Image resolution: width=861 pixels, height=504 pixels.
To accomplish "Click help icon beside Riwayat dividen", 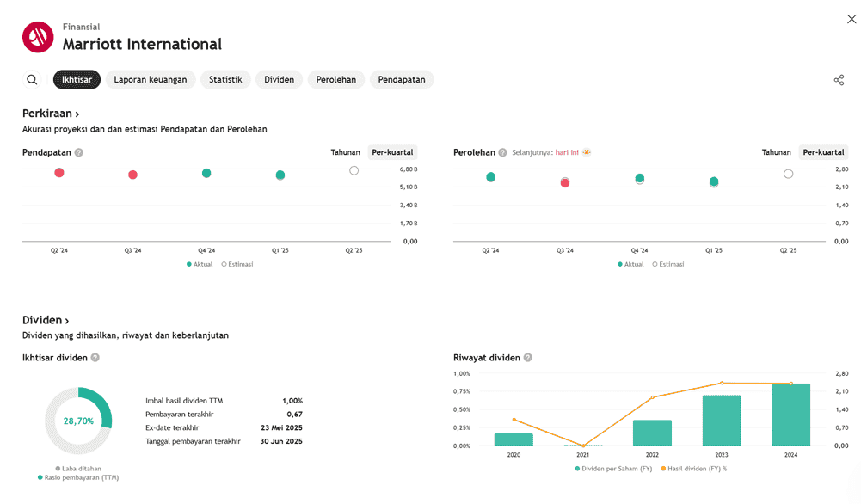I will coord(527,358).
